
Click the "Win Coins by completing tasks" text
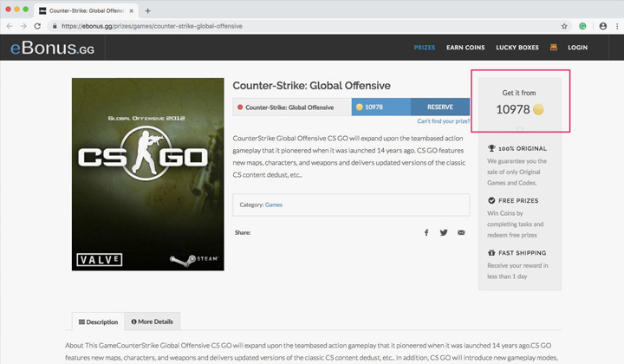pyautogui.click(x=515, y=224)
